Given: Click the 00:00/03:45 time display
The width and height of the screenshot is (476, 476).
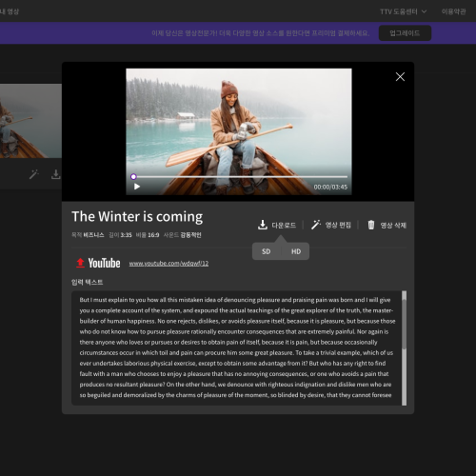Looking at the screenshot, I should (330, 187).
